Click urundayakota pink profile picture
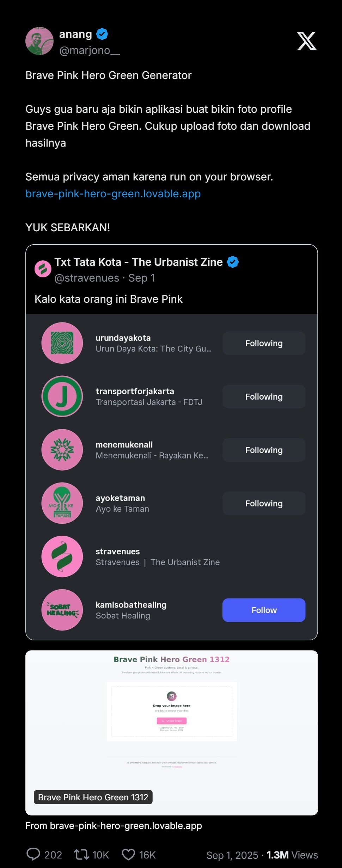The height and width of the screenshot is (868, 342). coord(62,343)
